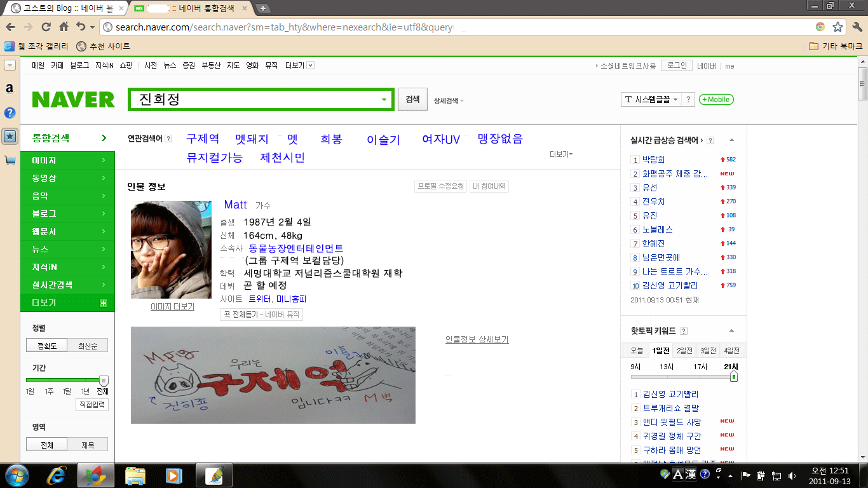This screenshot has height=488, width=868.
Task: Adjust the 기간 period slider handle
Action: coord(104,380)
